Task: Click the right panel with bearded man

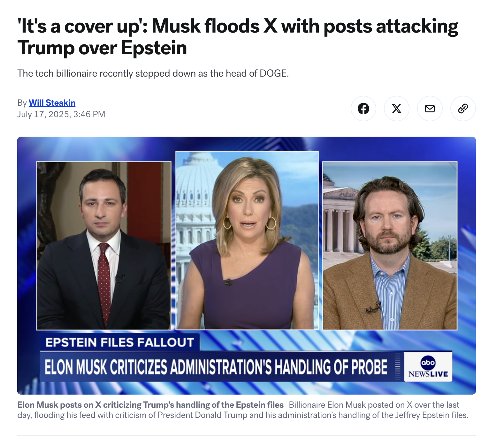Action: [390, 245]
